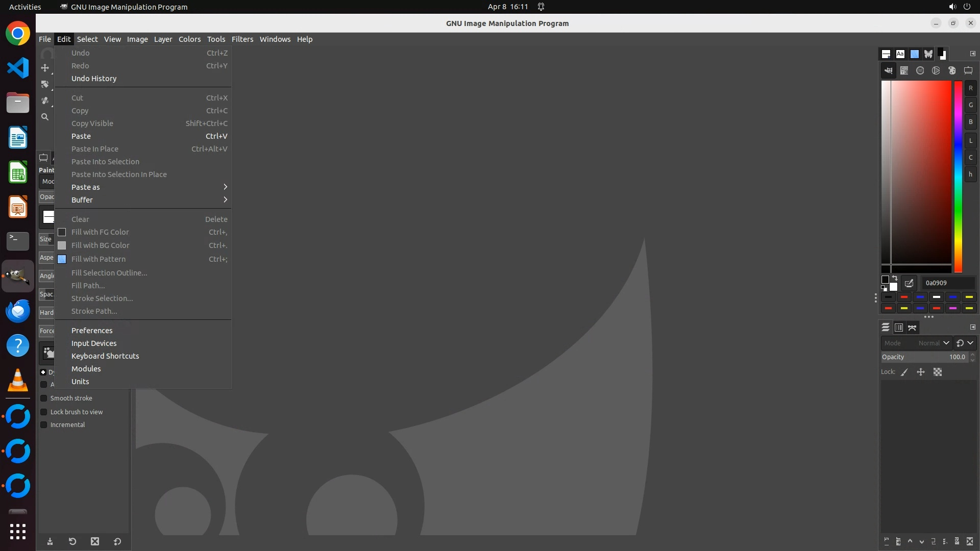Click the hue rainbow slider strip
Screen dimensions: 980x551
[959, 176]
